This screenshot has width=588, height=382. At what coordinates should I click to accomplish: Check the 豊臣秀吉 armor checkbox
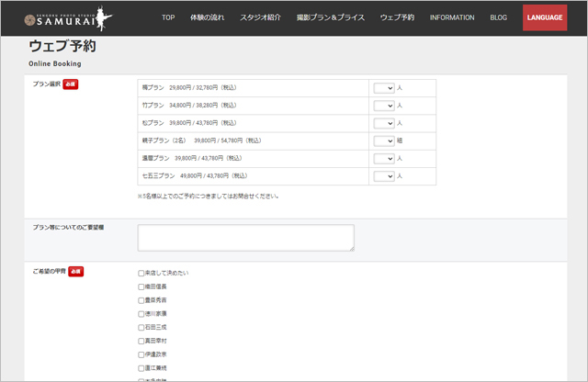(x=141, y=300)
